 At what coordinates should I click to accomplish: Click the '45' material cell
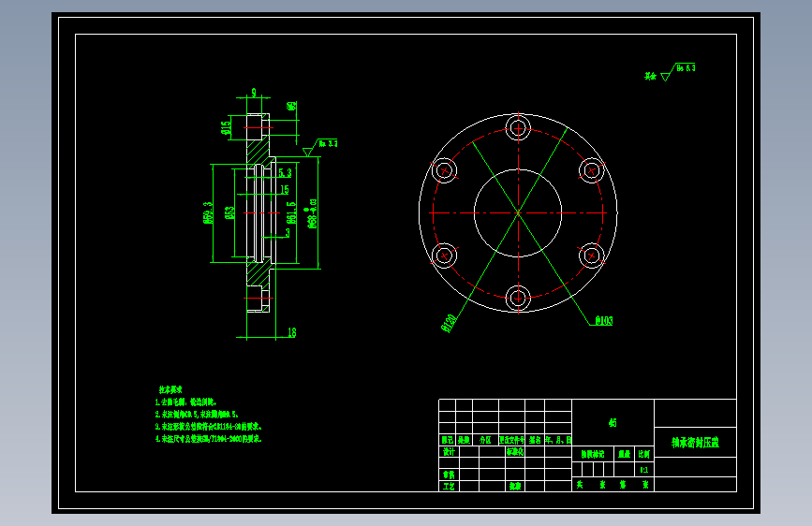(613, 422)
